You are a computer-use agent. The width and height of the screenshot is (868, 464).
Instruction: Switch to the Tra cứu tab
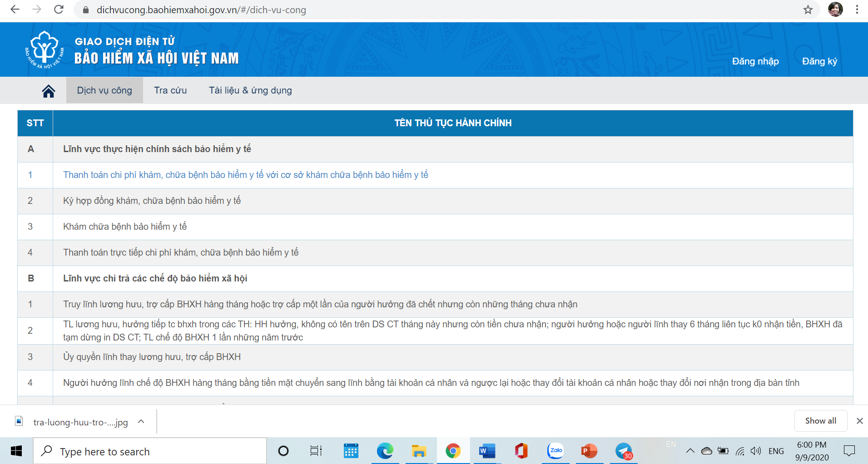tap(170, 90)
